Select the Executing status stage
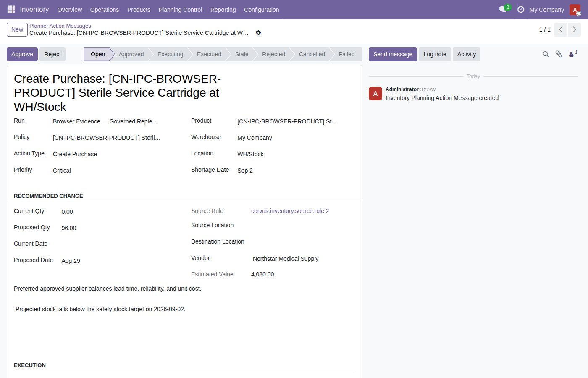 coord(170,54)
